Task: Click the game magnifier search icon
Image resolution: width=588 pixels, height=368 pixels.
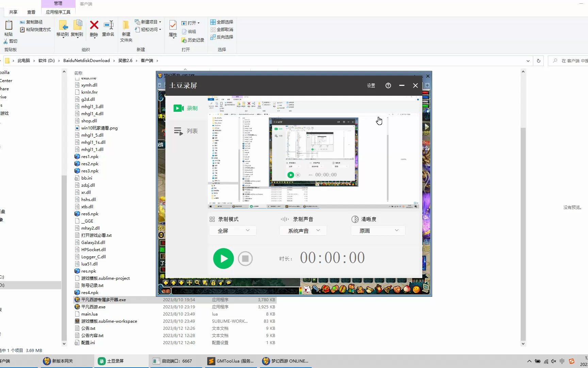Action: (197, 283)
